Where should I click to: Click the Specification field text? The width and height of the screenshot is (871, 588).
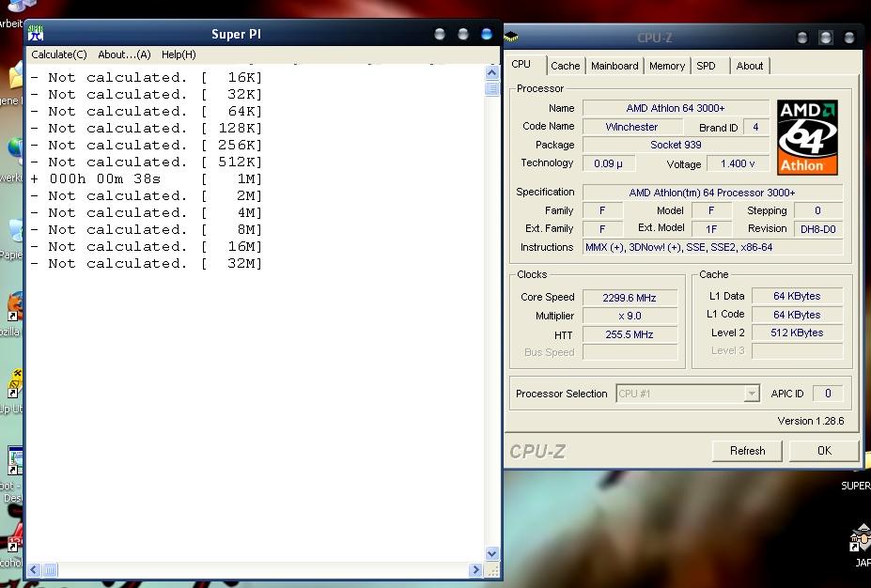713,193
